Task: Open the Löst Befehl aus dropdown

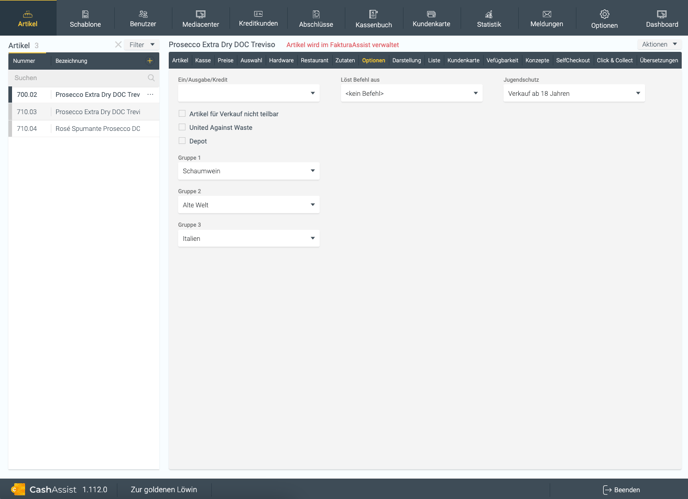Action: point(412,93)
